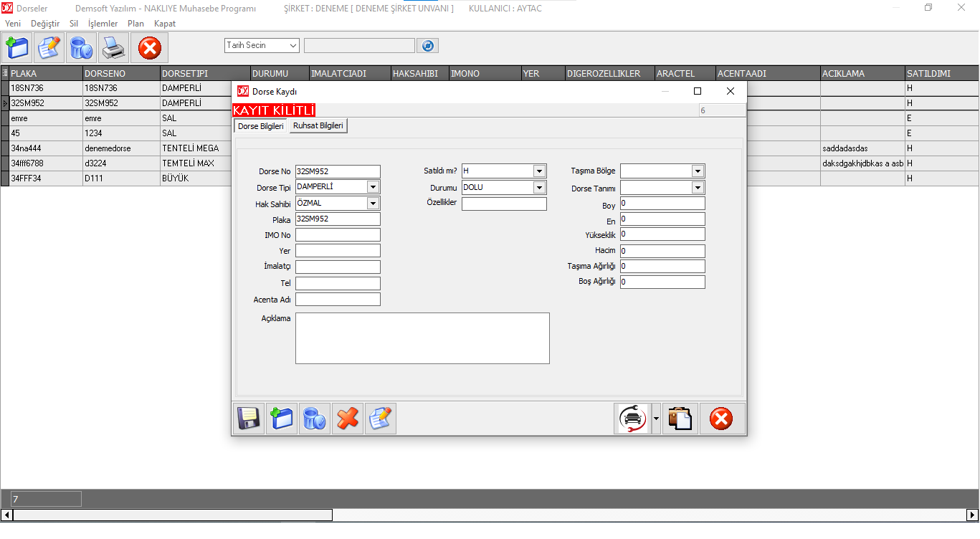
Task: Expand the Dorse Tipi combo box
Action: pos(373,187)
